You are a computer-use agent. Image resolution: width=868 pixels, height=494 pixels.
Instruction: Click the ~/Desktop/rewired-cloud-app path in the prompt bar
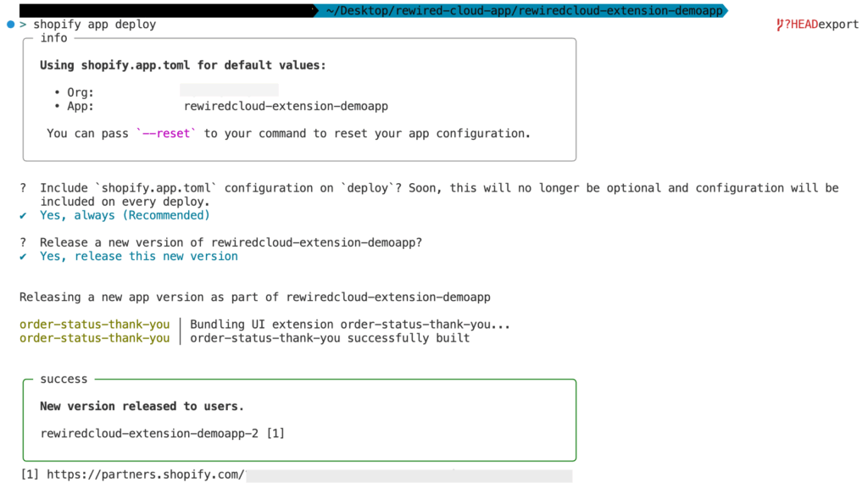(x=524, y=10)
